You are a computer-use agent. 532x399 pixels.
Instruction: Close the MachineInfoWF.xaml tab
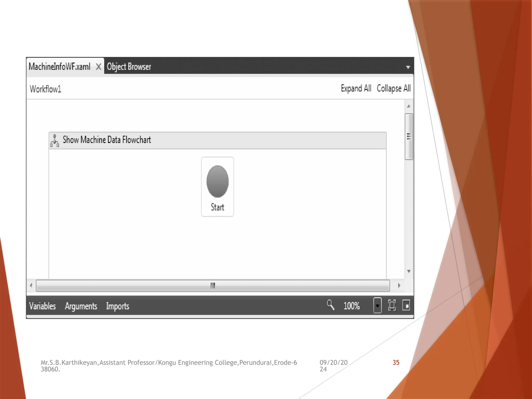[98, 67]
